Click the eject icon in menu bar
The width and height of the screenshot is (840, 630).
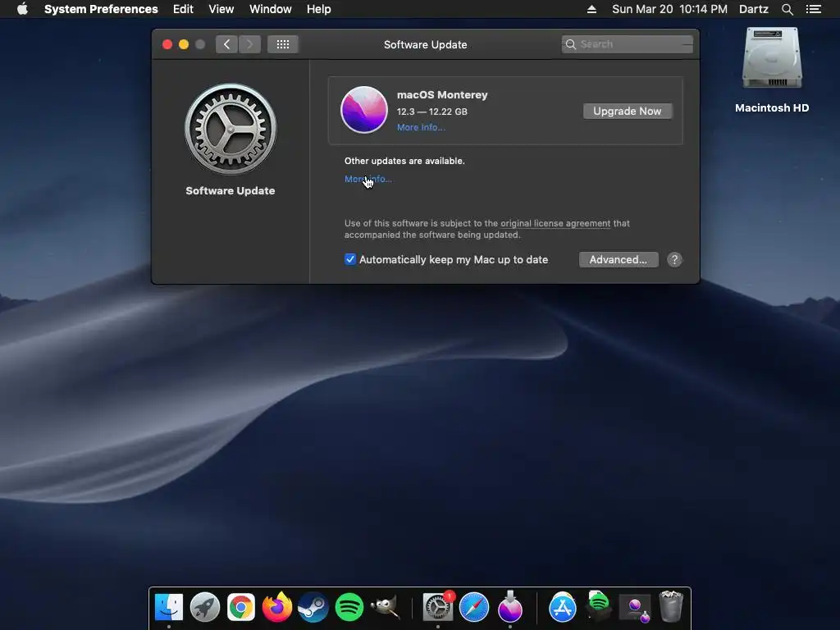(x=591, y=9)
